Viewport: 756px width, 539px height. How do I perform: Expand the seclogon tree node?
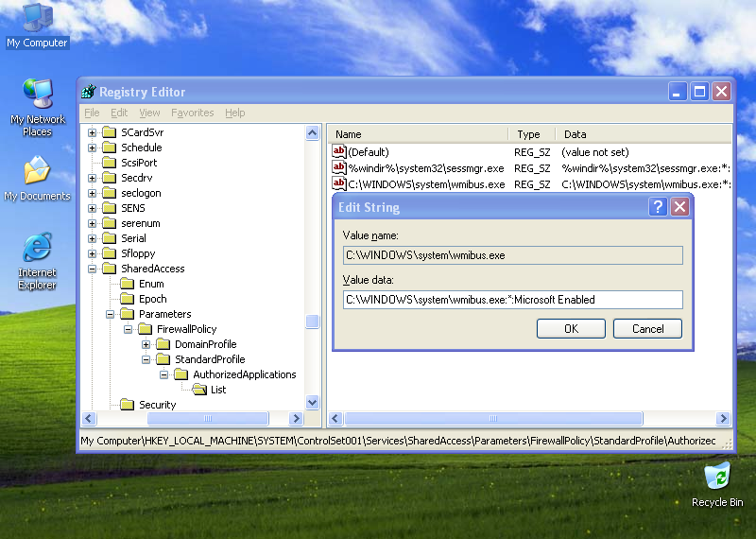[x=92, y=193]
